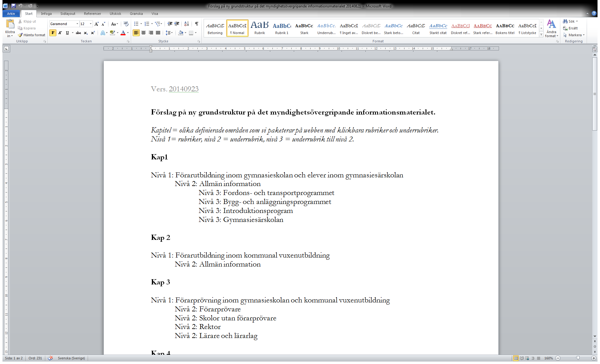Switch to outline view in status bar
Viewport: 600px width, 364px height.
pos(533,358)
